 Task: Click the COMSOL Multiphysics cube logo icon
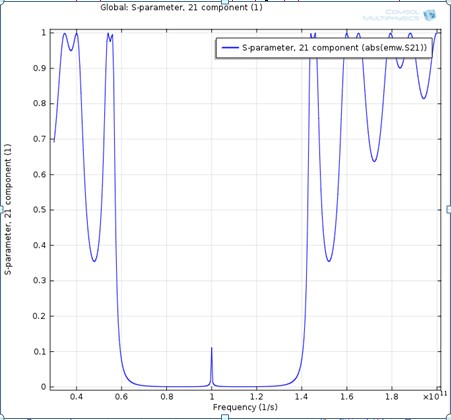pyautogui.click(x=429, y=15)
